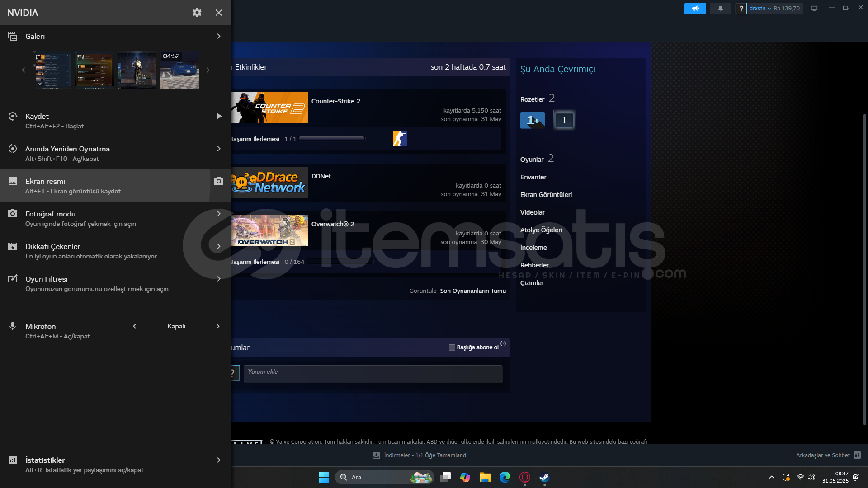Open Ekran Görüntüleri link

pos(546,195)
